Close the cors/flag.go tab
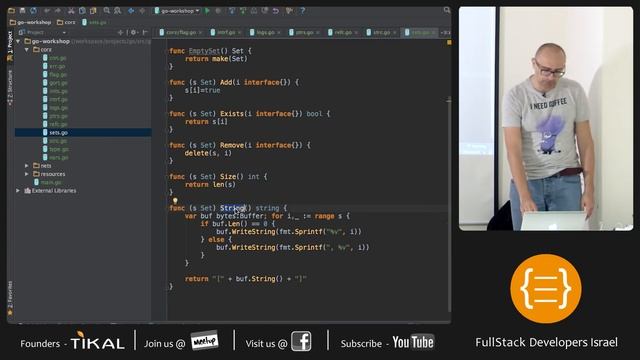This screenshot has width=640, height=360. [200, 32]
